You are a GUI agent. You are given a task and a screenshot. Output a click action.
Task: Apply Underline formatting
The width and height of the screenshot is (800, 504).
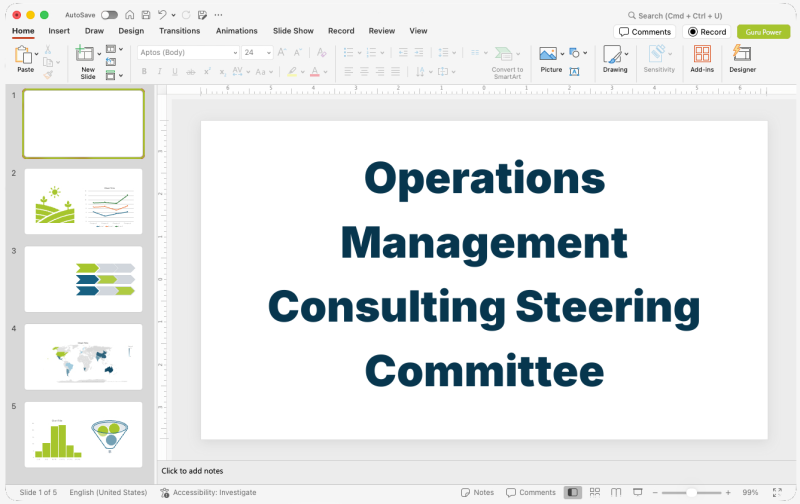175,72
